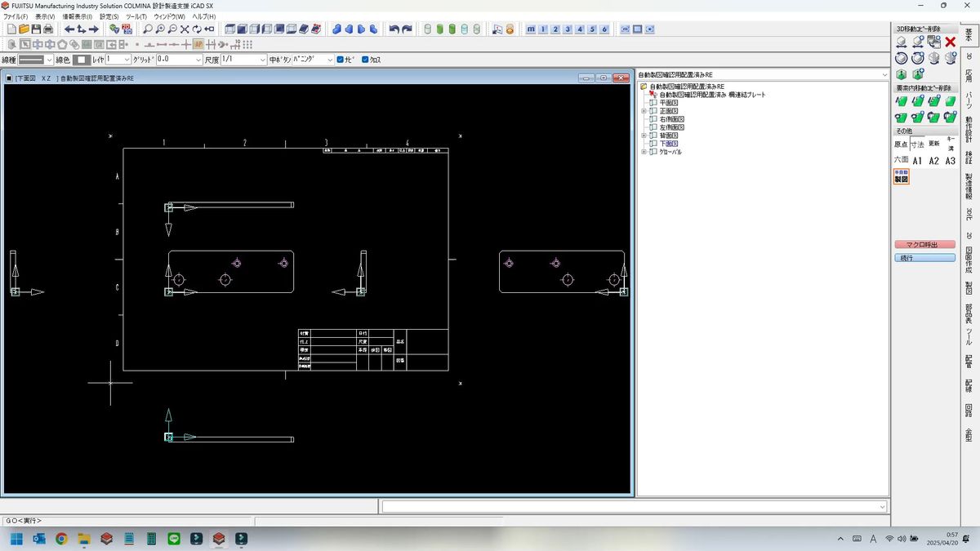The image size is (980, 551).
Task: Click the 続行 button
Action: (x=924, y=258)
